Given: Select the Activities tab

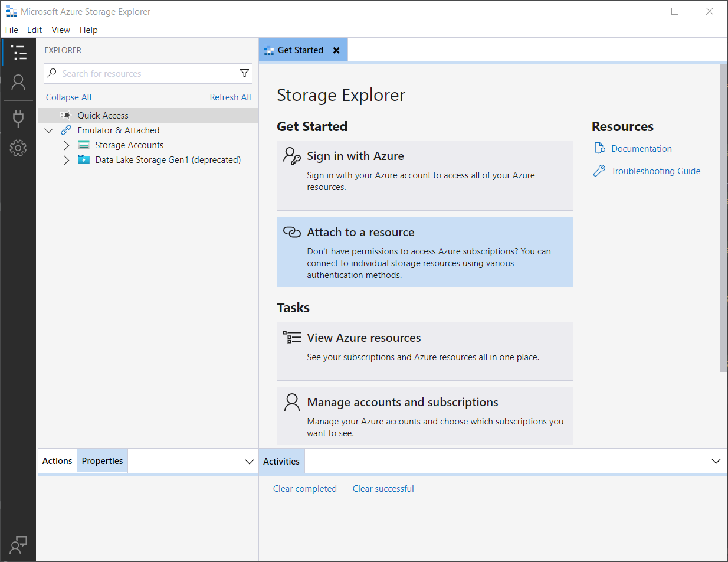Looking at the screenshot, I should pos(281,461).
